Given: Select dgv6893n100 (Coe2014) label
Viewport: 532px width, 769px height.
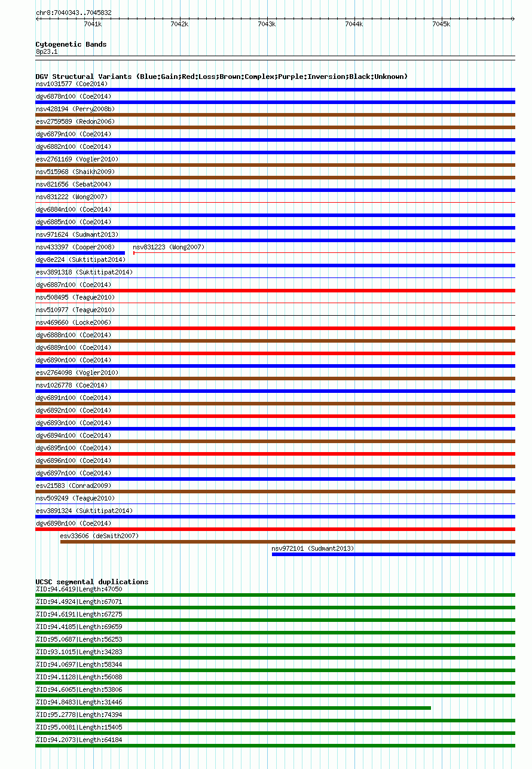Looking at the screenshot, I should point(74,423).
